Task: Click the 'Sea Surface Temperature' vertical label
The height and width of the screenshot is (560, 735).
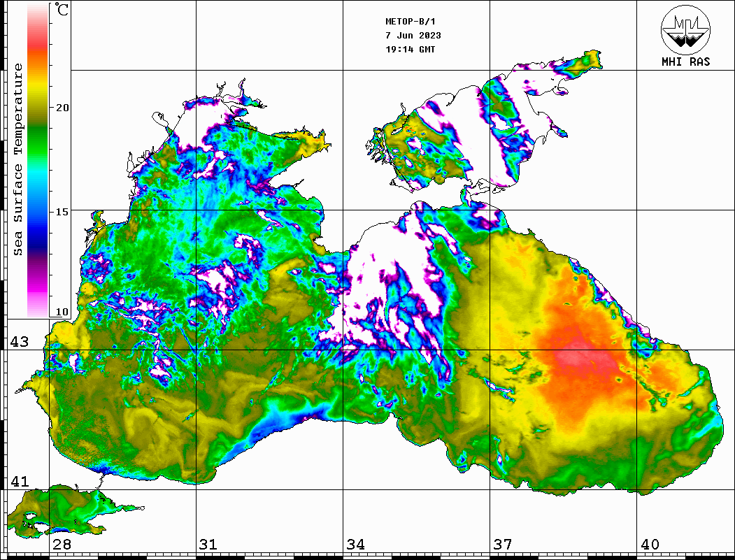Action: (17, 160)
